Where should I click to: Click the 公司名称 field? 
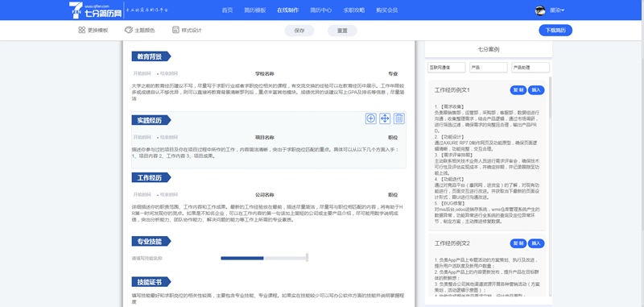(x=265, y=195)
